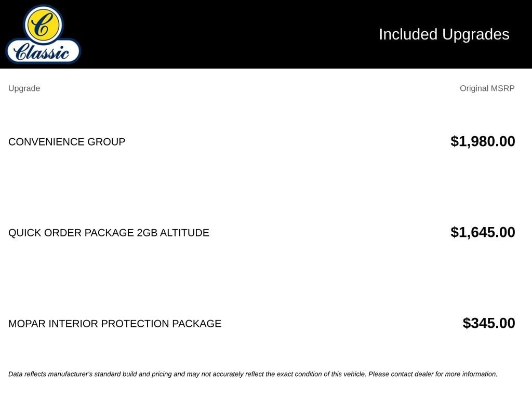Select the QUICK ORDER PACKAGE 2GB ALTITUDE label
Viewport: 532px width, 399px height.
(x=109, y=232)
